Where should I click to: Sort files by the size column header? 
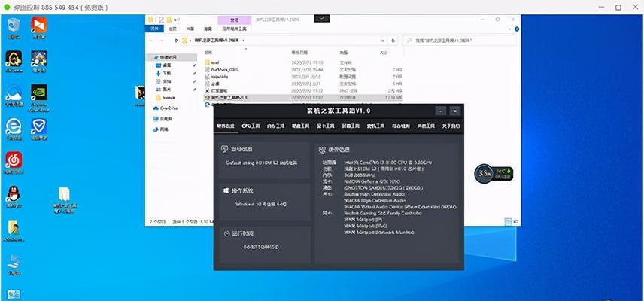[x=383, y=53]
